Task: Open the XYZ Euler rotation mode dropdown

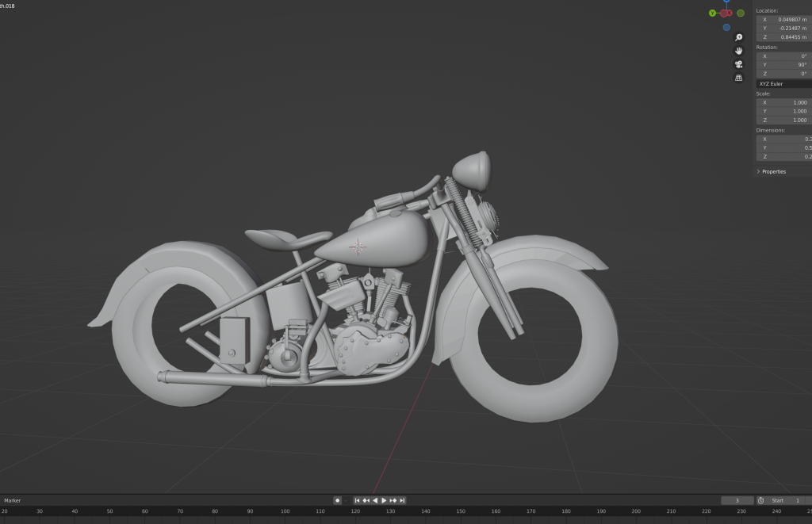Action: click(x=783, y=83)
